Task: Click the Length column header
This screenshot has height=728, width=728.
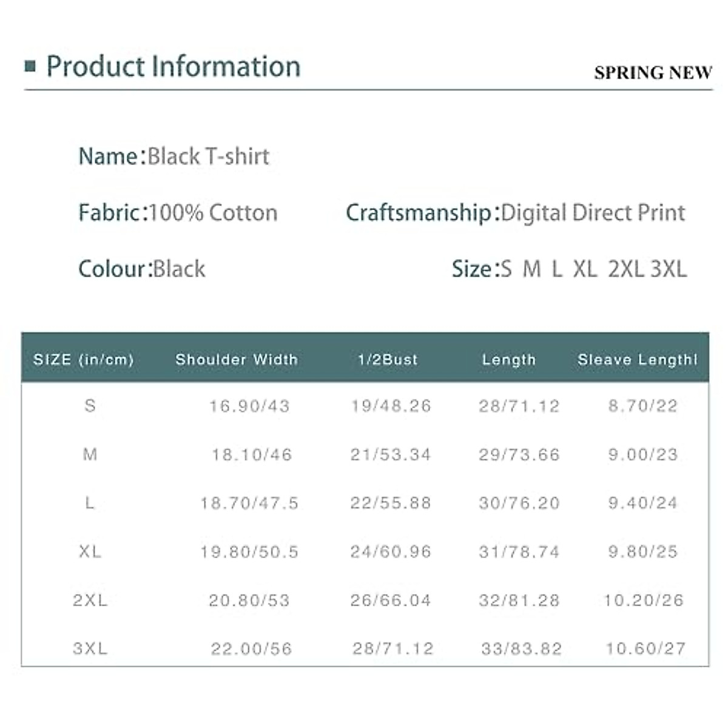Action: pyautogui.click(x=509, y=359)
